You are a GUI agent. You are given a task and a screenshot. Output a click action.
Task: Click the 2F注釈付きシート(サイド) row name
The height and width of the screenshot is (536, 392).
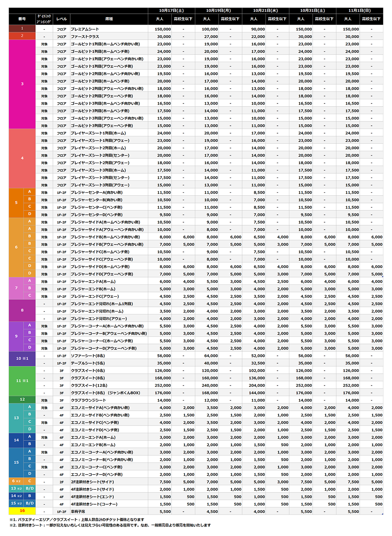coord(92,482)
